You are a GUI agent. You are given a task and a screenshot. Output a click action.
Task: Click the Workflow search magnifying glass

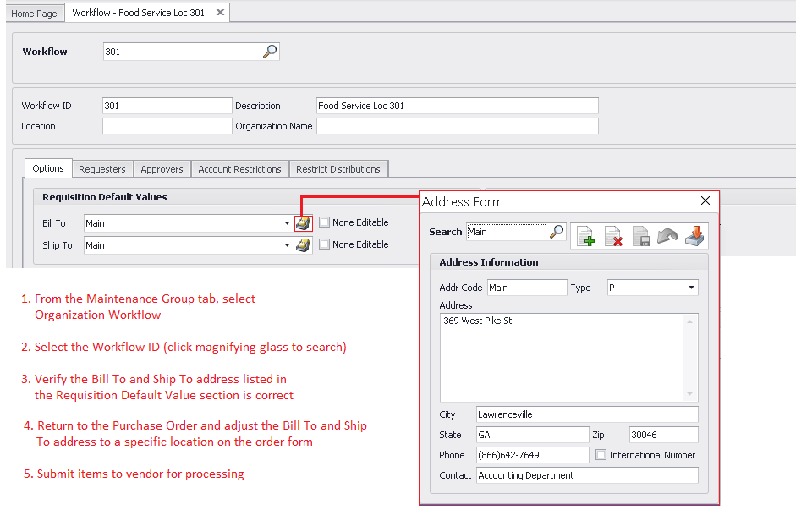pyautogui.click(x=270, y=52)
